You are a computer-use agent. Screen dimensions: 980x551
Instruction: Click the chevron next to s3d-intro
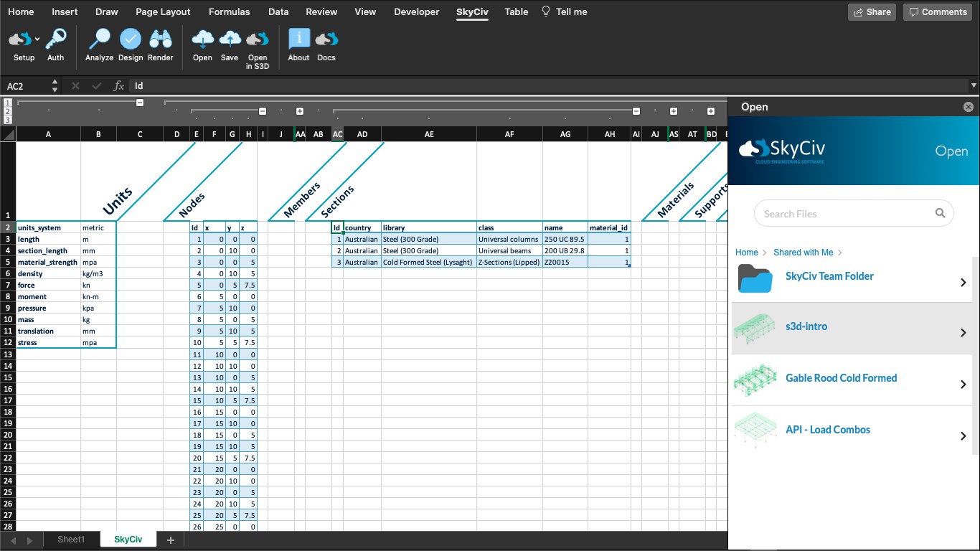963,333
